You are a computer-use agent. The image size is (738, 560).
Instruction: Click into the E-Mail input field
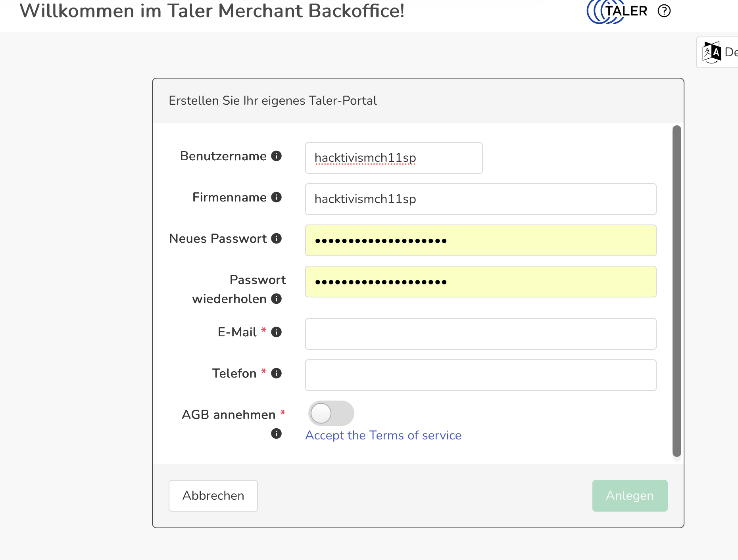coord(480,334)
